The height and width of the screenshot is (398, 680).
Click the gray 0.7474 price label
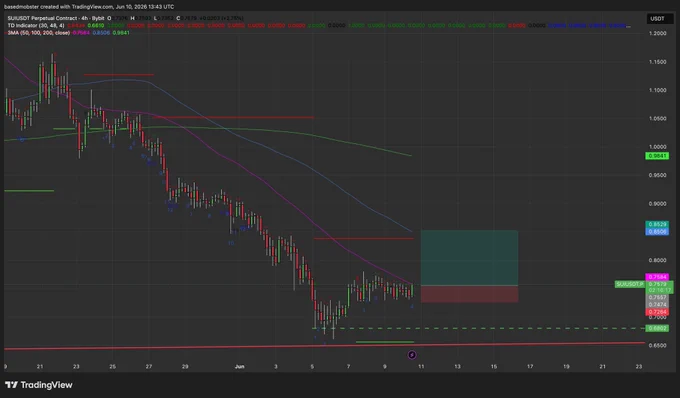tap(657, 304)
